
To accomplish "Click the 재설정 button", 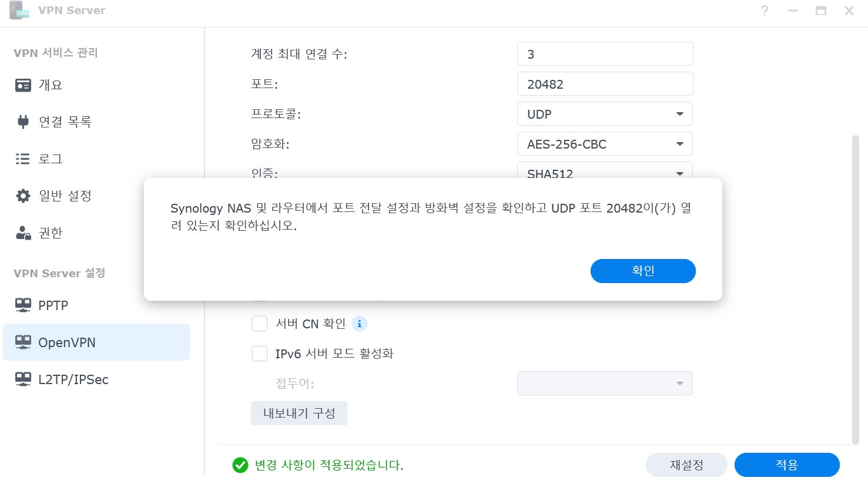I will 686,465.
